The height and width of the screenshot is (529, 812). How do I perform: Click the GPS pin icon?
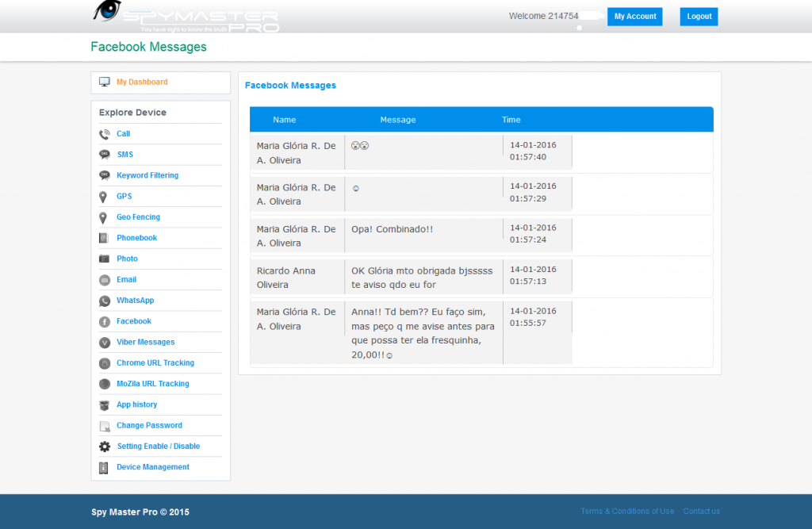coord(103,197)
